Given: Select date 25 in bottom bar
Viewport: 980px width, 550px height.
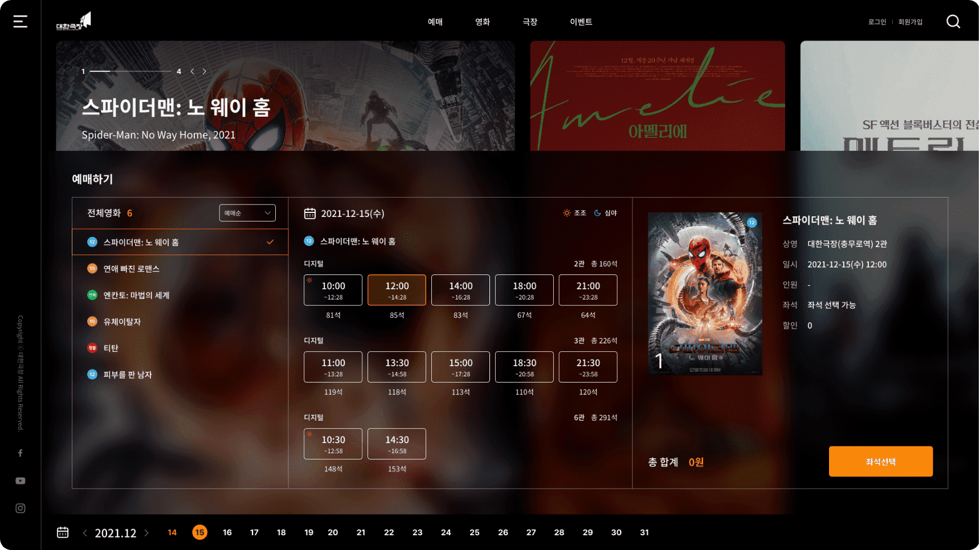Looking at the screenshot, I should pos(475,532).
